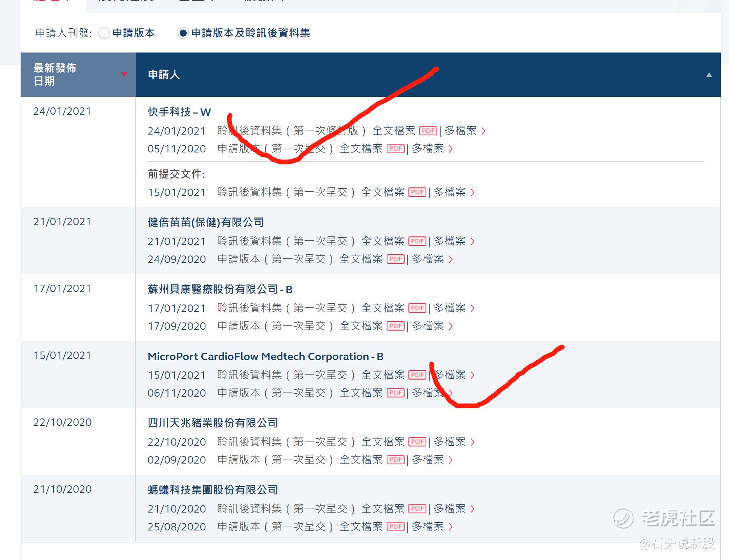
Task: Click applicant name 螞蟻科技集團股份有限公司
Action: pyautogui.click(x=213, y=490)
